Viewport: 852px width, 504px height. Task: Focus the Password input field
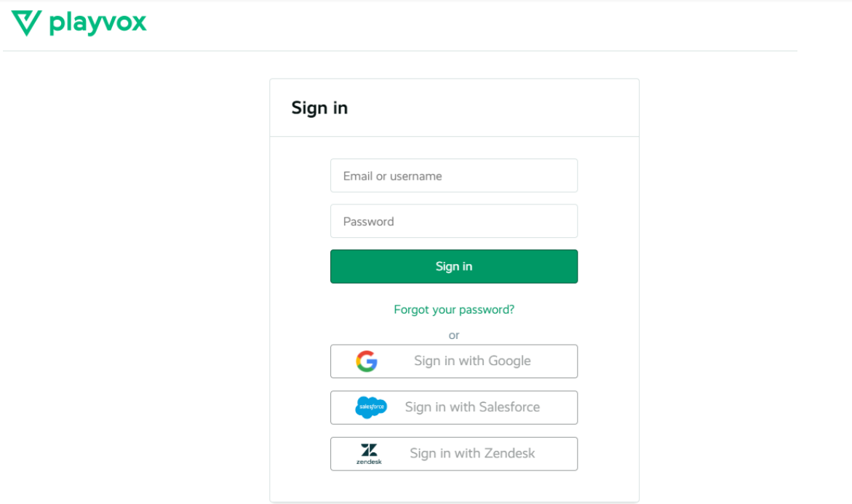click(454, 221)
